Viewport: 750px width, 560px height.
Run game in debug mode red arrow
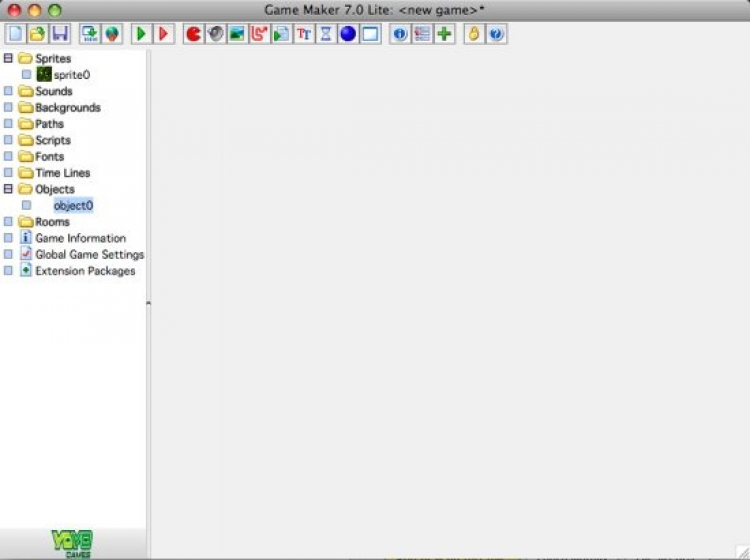163,34
